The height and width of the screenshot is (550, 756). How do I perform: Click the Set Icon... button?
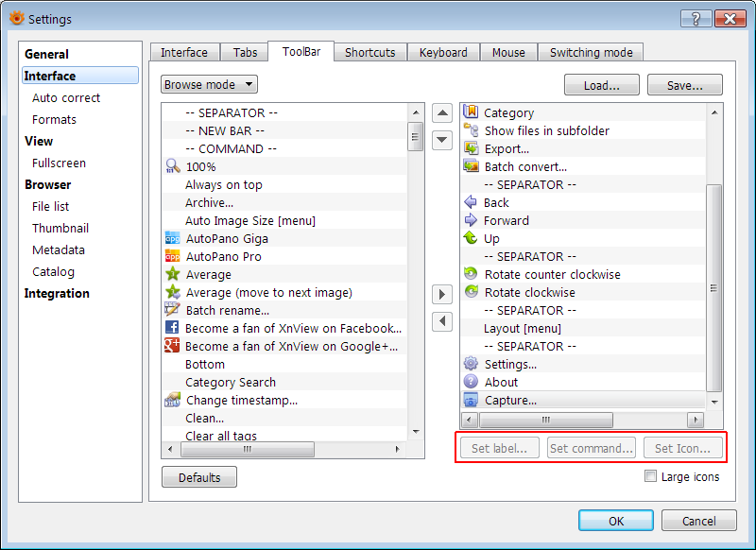point(682,448)
